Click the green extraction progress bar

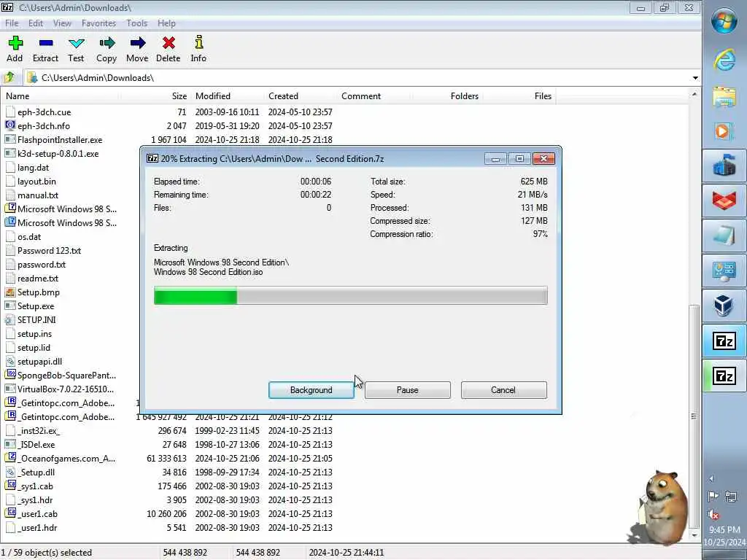pyautogui.click(x=351, y=295)
